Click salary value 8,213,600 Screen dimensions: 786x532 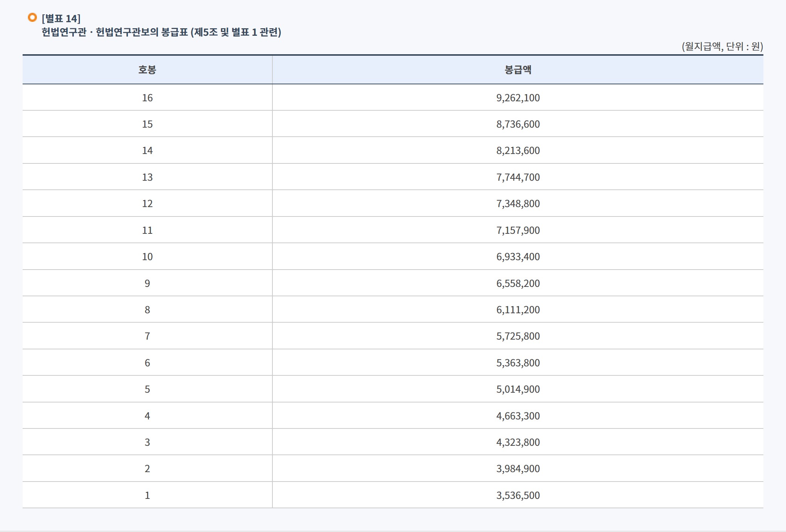pos(518,151)
